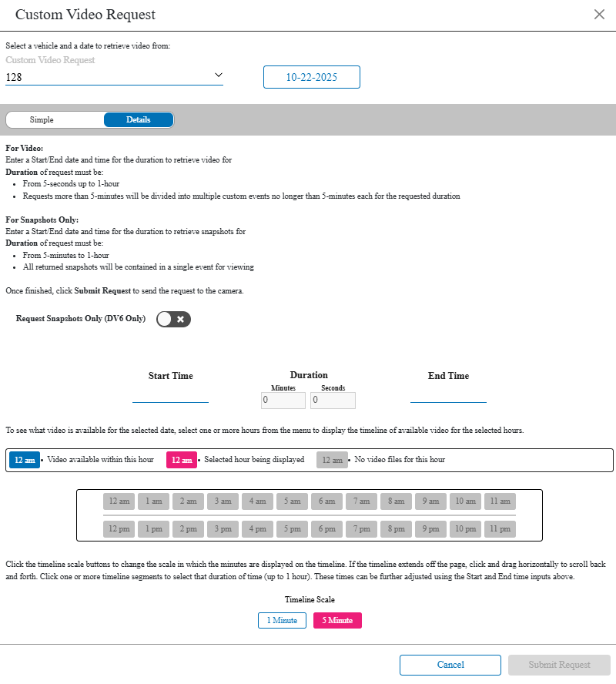Viewport: 616px width, 684px height.
Task: Select the 12 pm hour button
Action: point(119,529)
